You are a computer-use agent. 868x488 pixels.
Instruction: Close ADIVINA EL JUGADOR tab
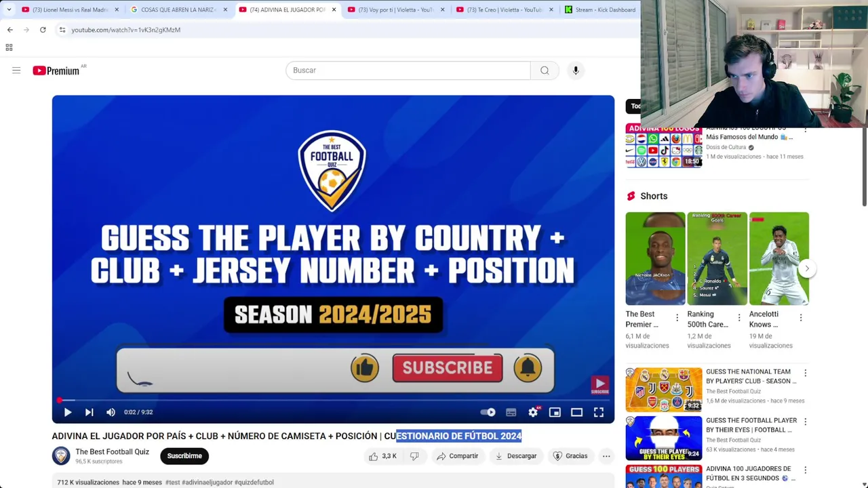tap(334, 9)
